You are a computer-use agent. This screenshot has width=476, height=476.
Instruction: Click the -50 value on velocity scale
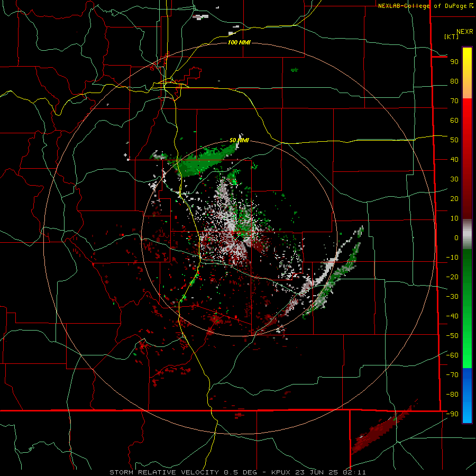tap(452, 335)
